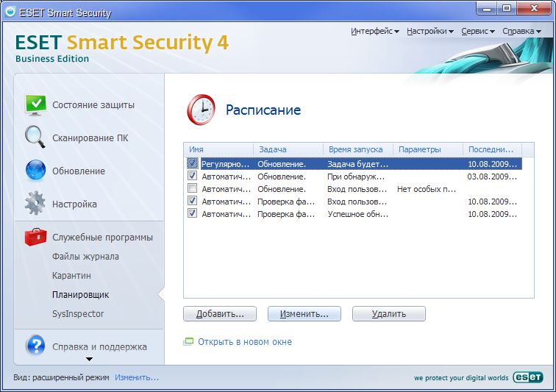This screenshot has width=556, height=392.
Task: Enable the unchecked Вход пользователя update task
Action: tap(192, 189)
